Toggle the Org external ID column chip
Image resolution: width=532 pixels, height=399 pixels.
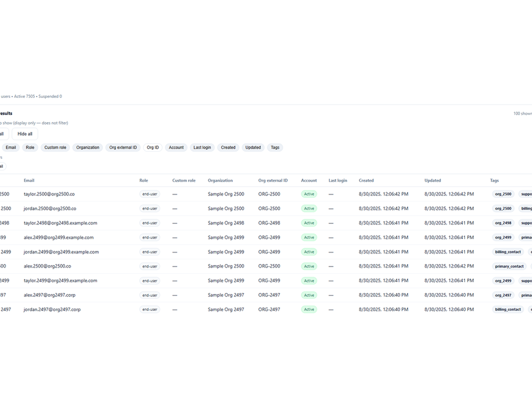(x=123, y=148)
